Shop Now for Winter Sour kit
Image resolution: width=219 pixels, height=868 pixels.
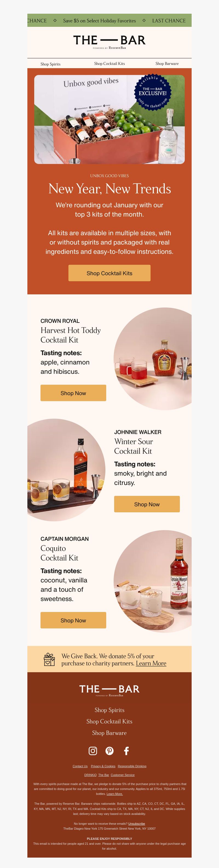point(147,504)
